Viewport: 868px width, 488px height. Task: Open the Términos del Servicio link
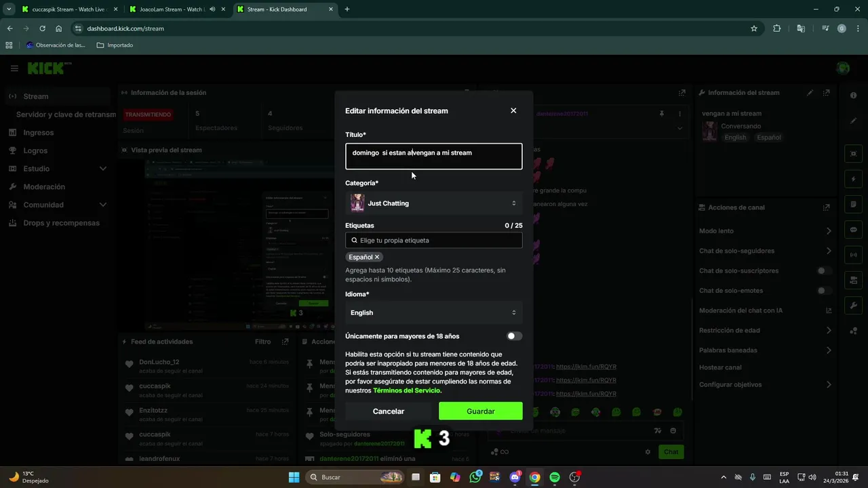tap(407, 390)
